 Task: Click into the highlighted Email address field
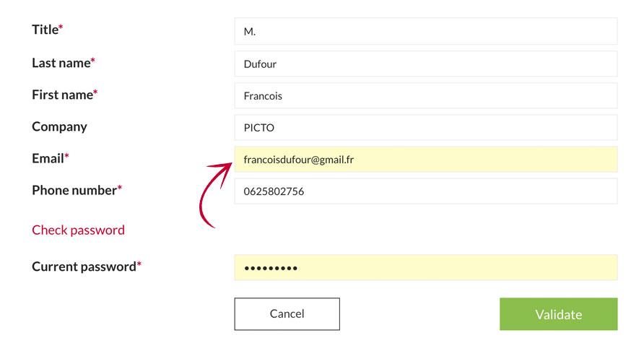(425, 160)
